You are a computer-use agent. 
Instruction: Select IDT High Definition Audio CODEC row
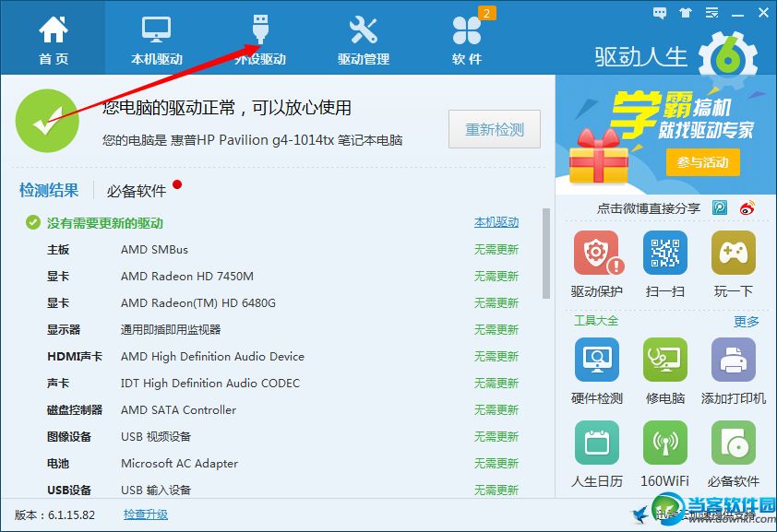(282, 383)
